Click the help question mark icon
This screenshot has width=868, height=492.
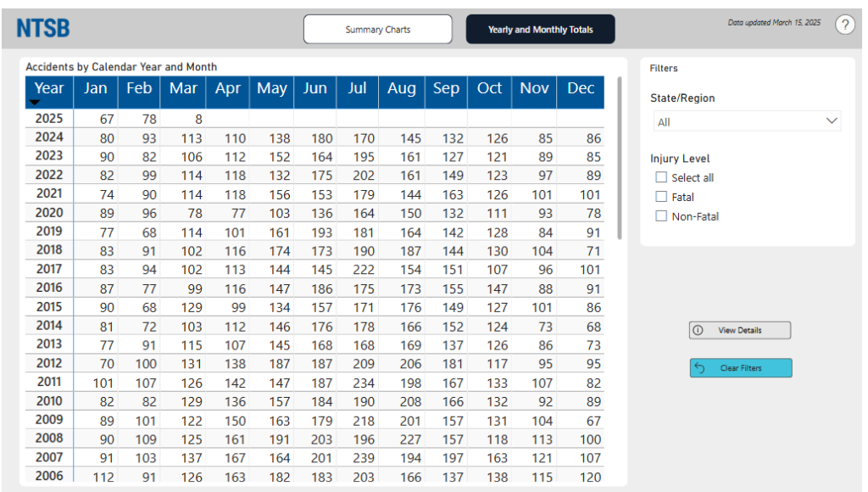coord(844,25)
